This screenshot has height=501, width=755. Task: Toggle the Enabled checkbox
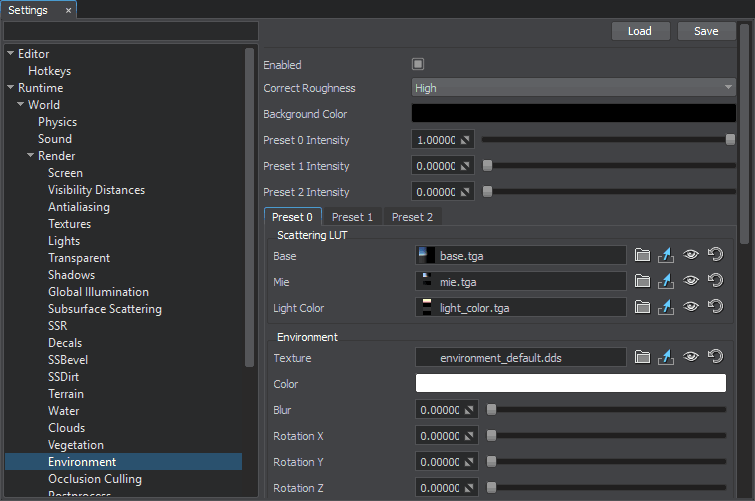[x=418, y=65]
